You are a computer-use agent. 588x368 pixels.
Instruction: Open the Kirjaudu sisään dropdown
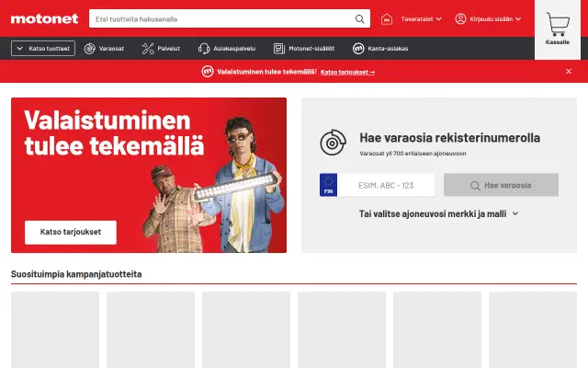click(x=495, y=18)
